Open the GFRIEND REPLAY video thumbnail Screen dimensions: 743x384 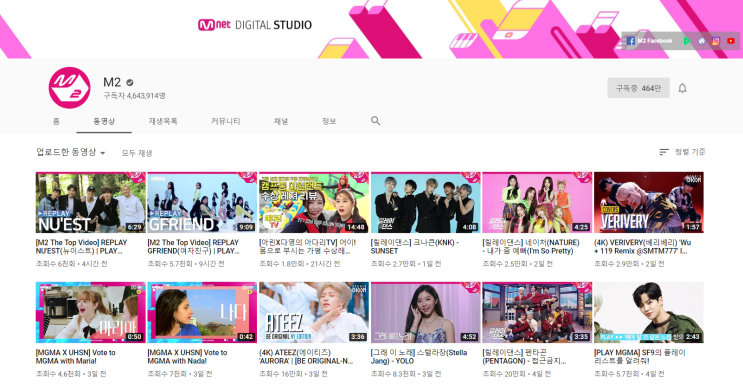pyautogui.click(x=202, y=202)
